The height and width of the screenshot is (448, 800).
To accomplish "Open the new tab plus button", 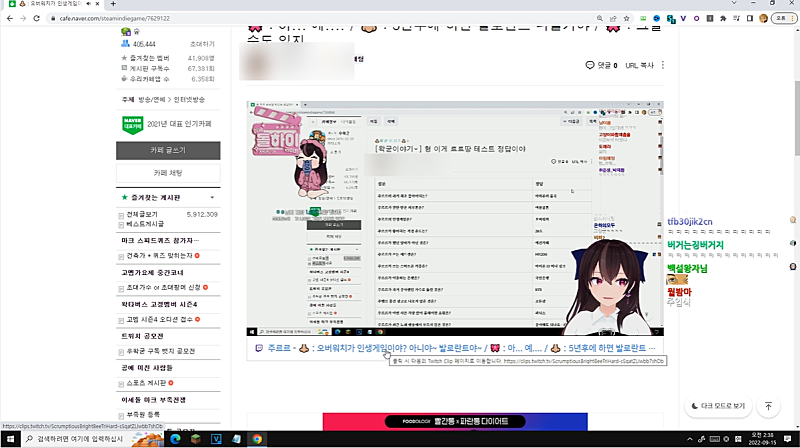I will (x=113, y=4).
